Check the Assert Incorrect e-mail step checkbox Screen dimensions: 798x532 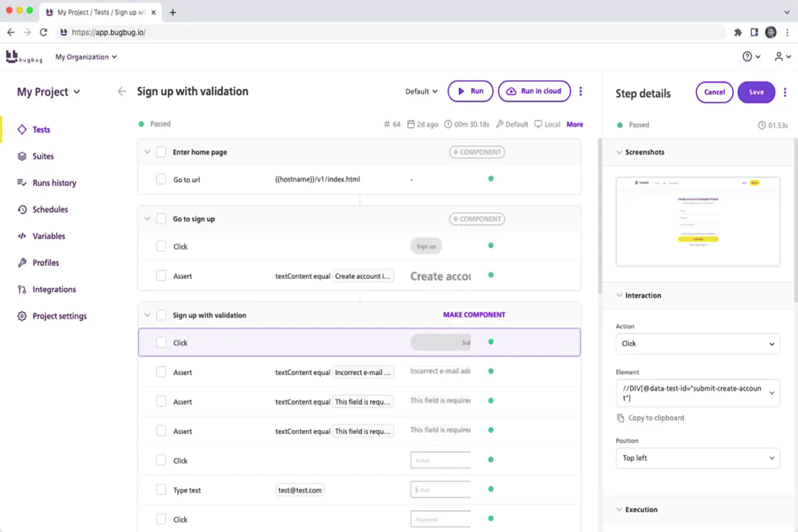pyautogui.click(x=161, y=372)
